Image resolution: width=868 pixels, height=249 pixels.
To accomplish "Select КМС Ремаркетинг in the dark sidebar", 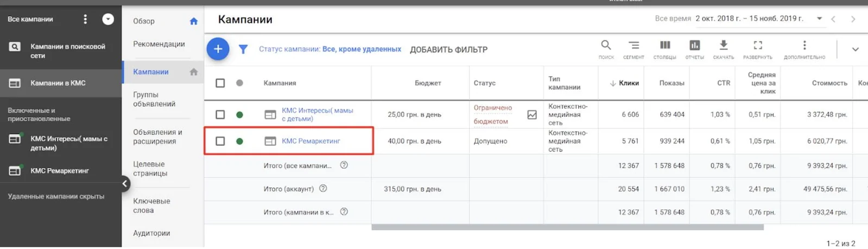I will click(60, 171).
